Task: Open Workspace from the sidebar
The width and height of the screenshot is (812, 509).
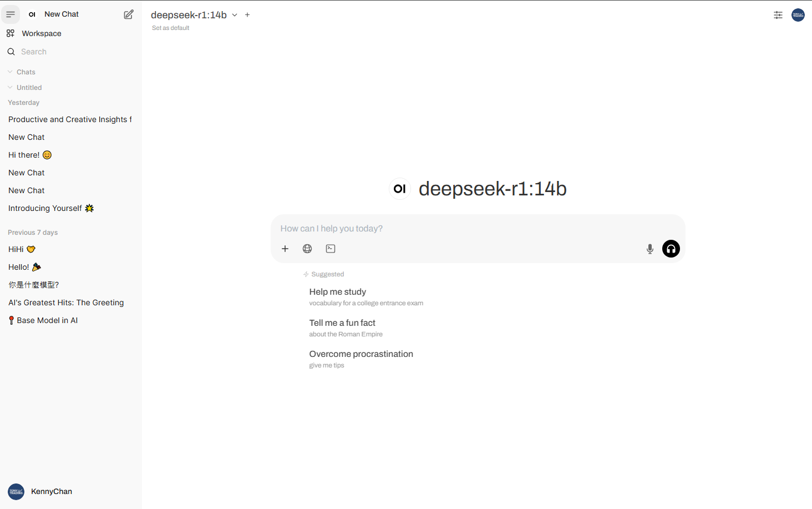Action: [42, 33]
